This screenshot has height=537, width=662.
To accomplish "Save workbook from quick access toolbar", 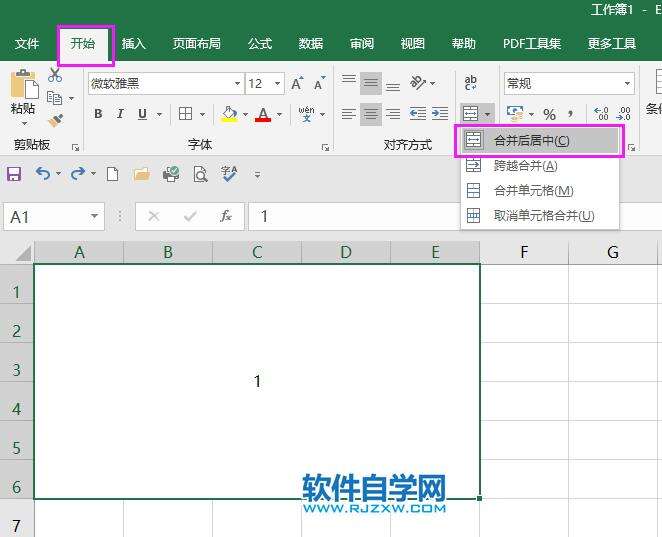I will pyautogui.click(x=14, y=174).
